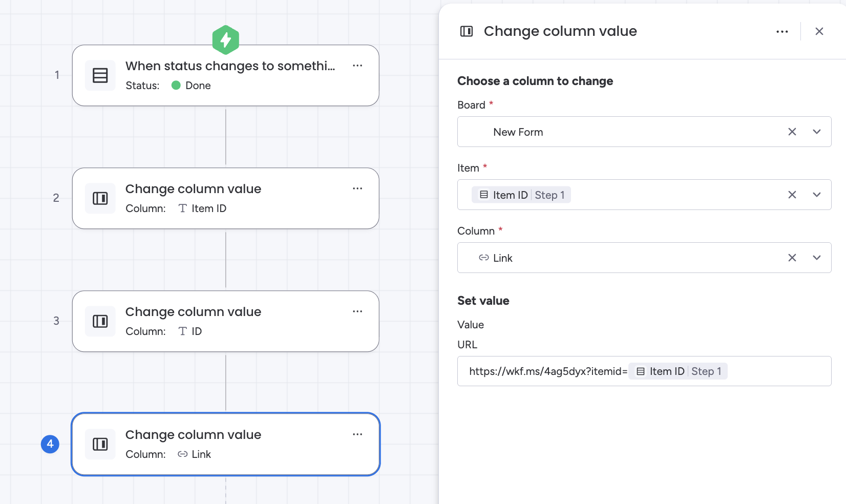Image resolution: width=846 pixels, height=504 pixels.
Task: Select step 3 Change column value ID
Action: coord(225,321)
